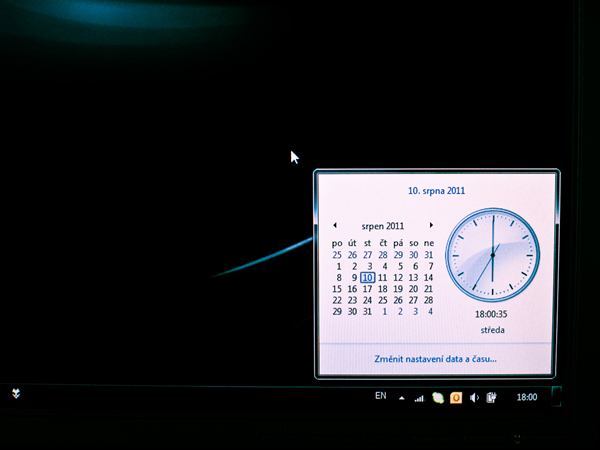Open the battery power tray icon

click(491, 398)
